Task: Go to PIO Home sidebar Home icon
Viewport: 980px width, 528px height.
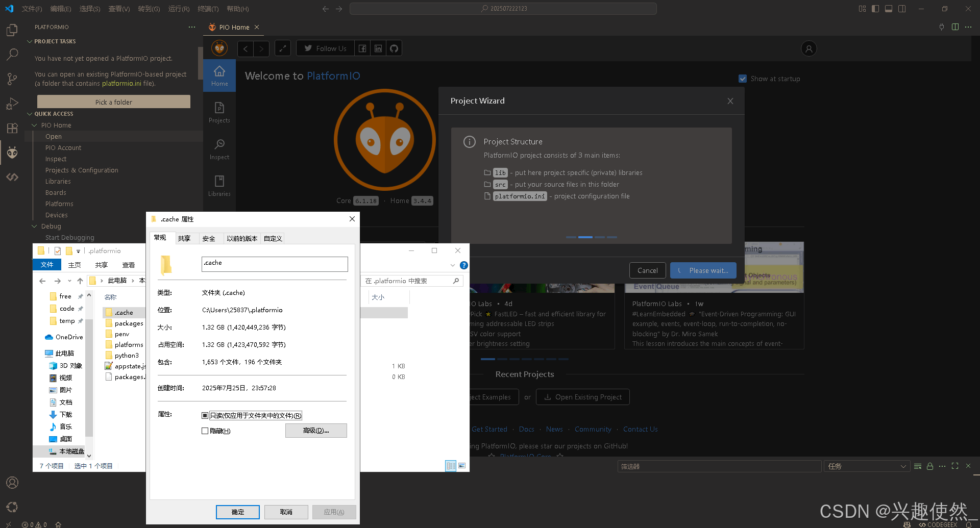Action: point(219,76)
